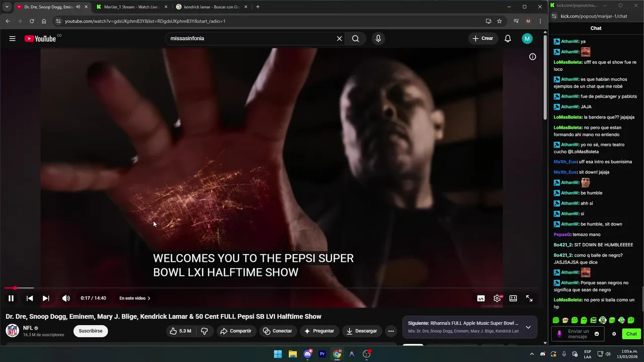Image resolution: width=644 pixels, height=362 pixels.
Task: Mute the video volume
Action: point(66,298)
